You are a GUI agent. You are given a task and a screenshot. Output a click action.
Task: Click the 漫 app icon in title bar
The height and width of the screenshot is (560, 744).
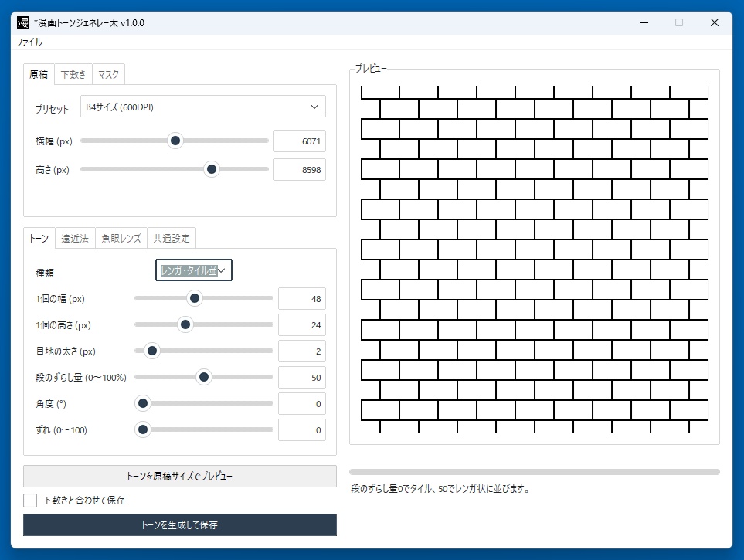22,22
